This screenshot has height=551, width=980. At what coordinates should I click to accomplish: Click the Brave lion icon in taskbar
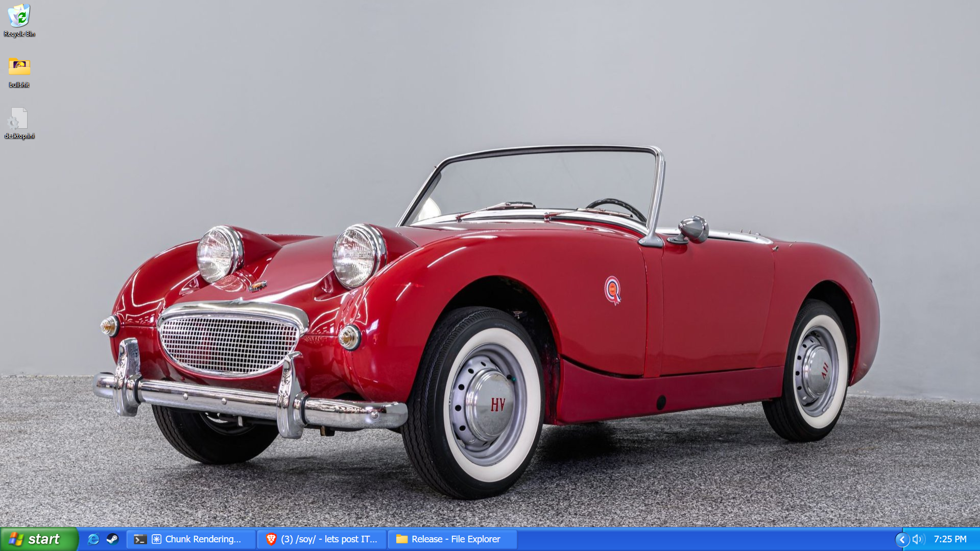(x=271, y=539)
